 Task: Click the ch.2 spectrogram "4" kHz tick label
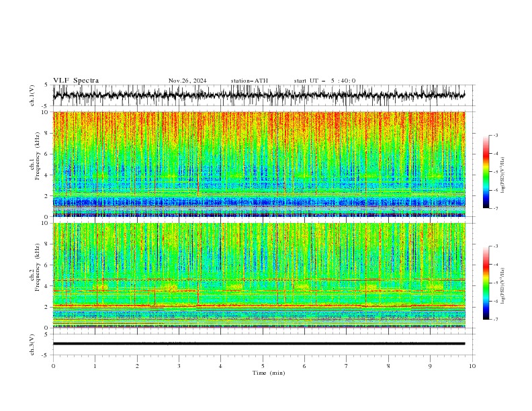click(x=46, y=286)
